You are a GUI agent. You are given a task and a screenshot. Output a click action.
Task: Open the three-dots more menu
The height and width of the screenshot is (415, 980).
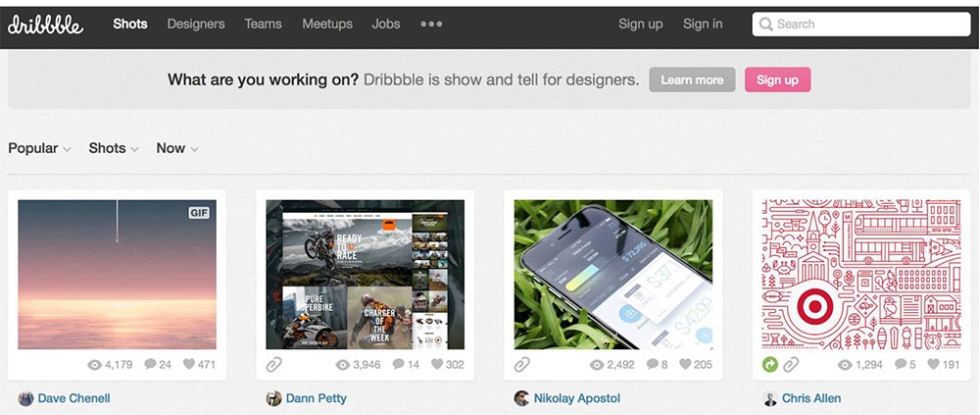[431, 24]
